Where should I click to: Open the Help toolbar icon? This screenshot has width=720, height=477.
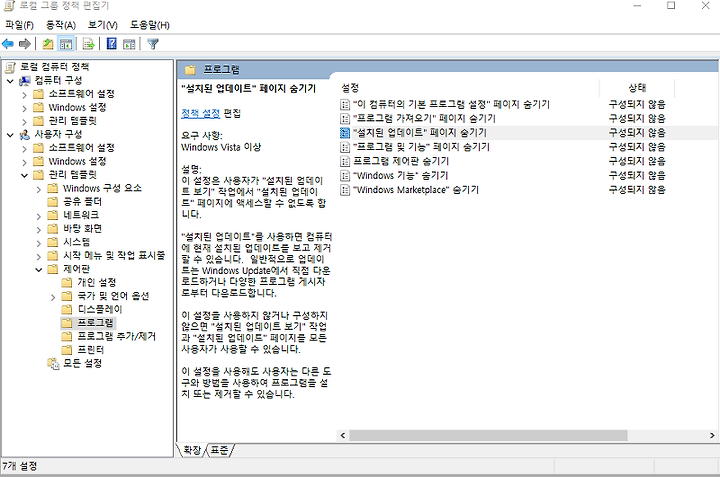coord(112,44)
